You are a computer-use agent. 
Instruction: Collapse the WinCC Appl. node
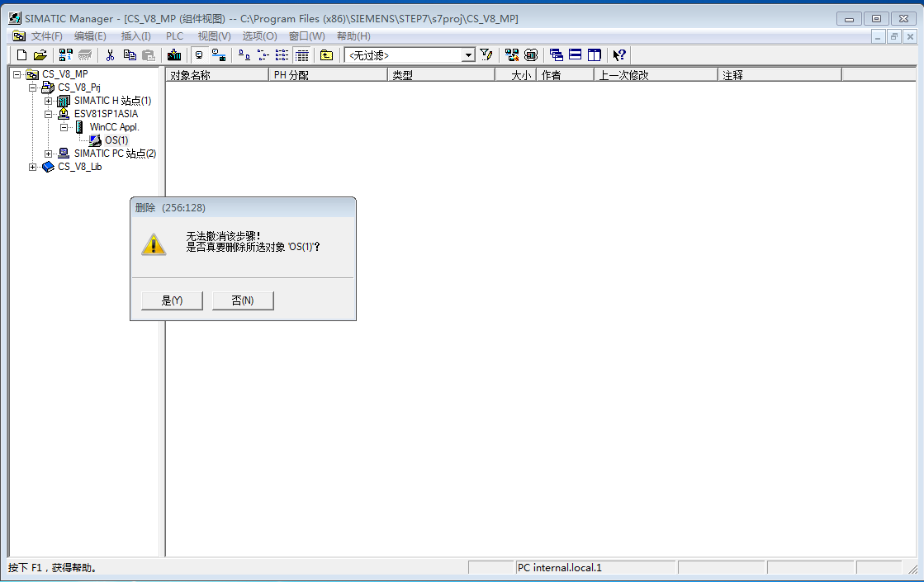pyautogui.click(x=64, y=127)
